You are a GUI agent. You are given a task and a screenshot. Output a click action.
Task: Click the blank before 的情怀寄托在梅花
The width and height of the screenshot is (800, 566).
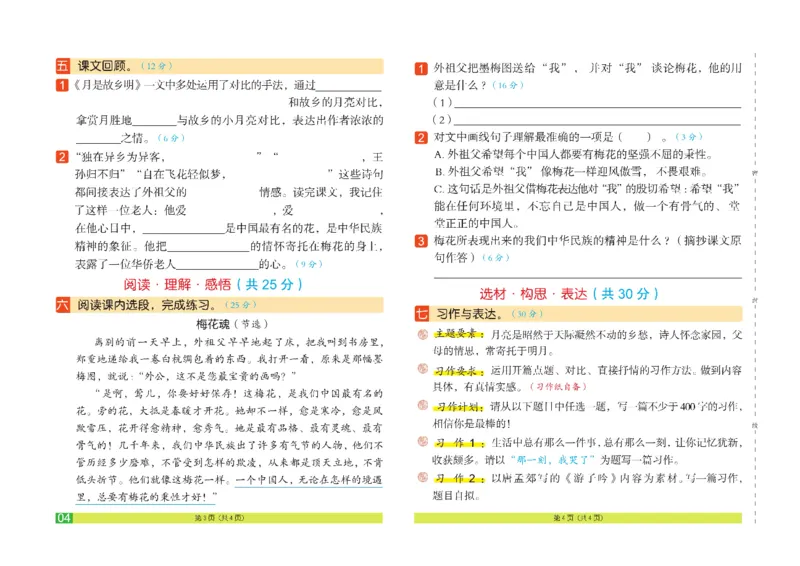click(x=208, y=247)
